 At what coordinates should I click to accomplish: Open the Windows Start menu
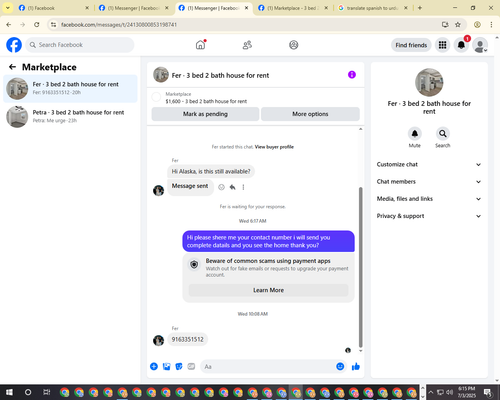point(9,392)
